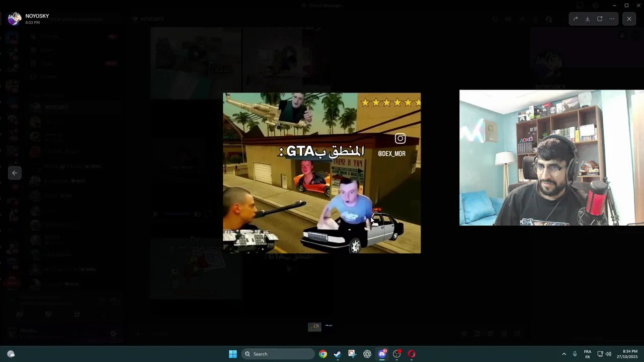Select the first thumbnail in bottom carousel
Screen dimensions: 644x362
(314, 327)
